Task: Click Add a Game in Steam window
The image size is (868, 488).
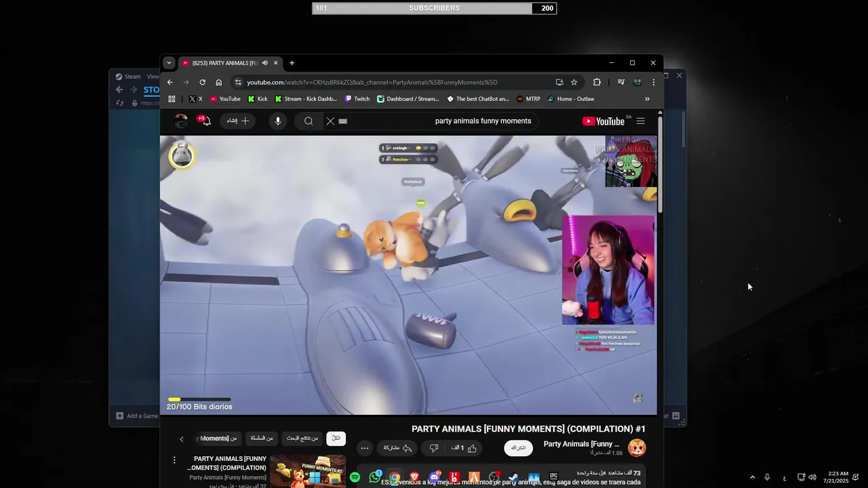Action: point(137,416)
